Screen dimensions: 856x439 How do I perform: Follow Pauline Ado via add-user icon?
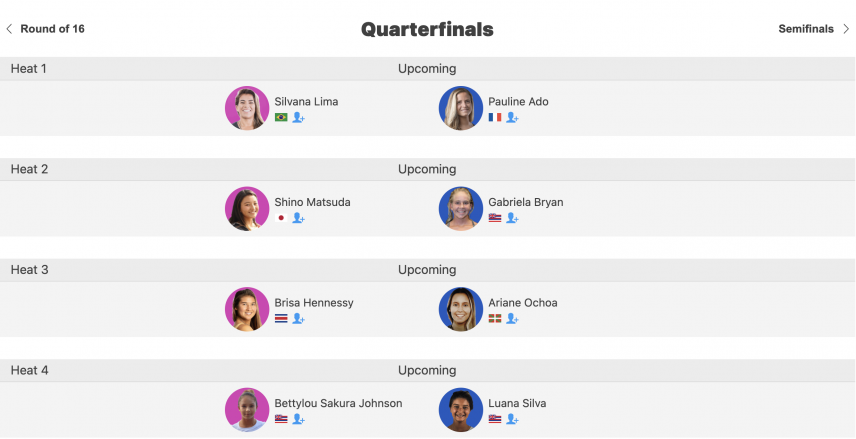click(x=512, y=117)
